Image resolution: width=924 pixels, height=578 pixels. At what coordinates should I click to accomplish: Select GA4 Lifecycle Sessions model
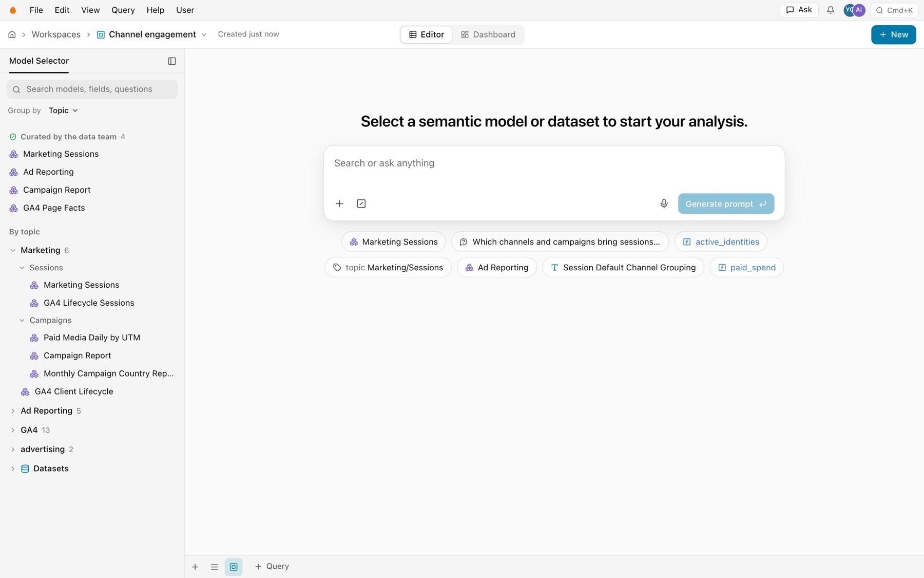pos(89,303)
